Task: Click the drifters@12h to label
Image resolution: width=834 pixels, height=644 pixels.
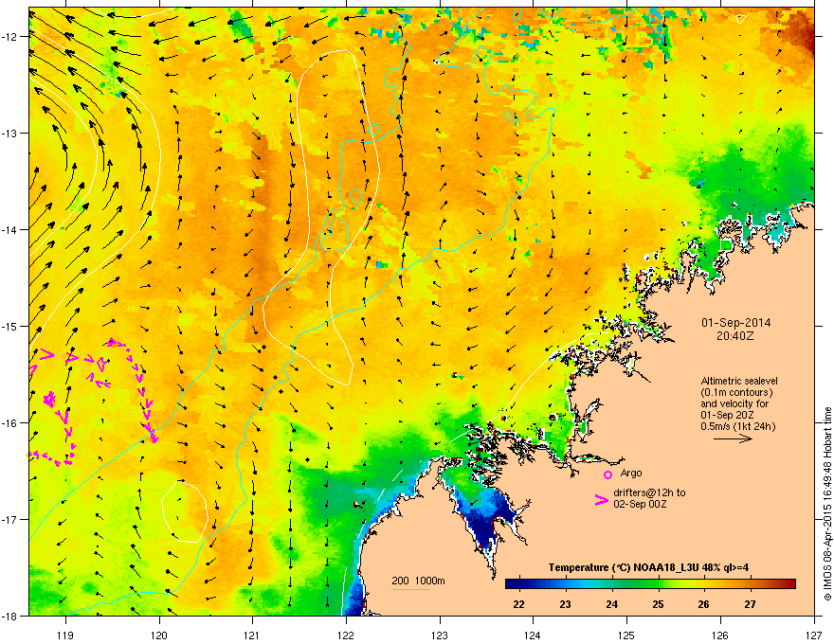Action: pyautogui.click(x=649, y=492)
